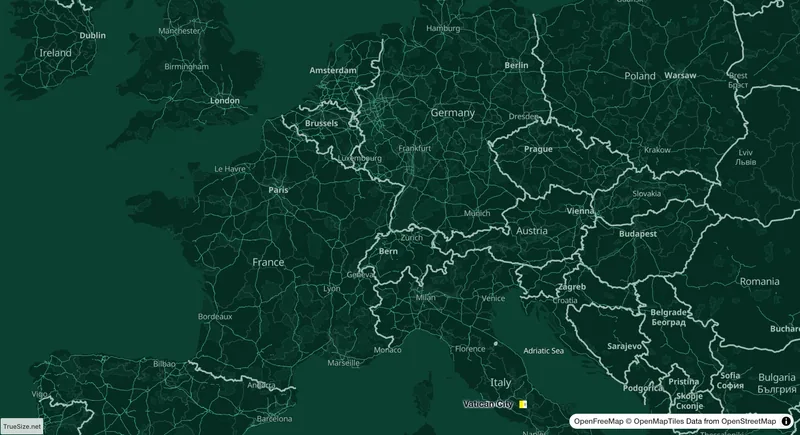Screen dimensions: 800x435
Task: Click the London city label
Action: 225,100
